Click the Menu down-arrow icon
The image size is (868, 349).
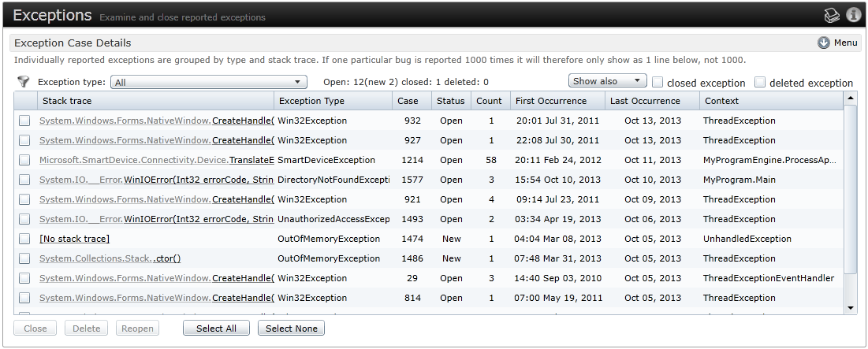click(824, 43)
